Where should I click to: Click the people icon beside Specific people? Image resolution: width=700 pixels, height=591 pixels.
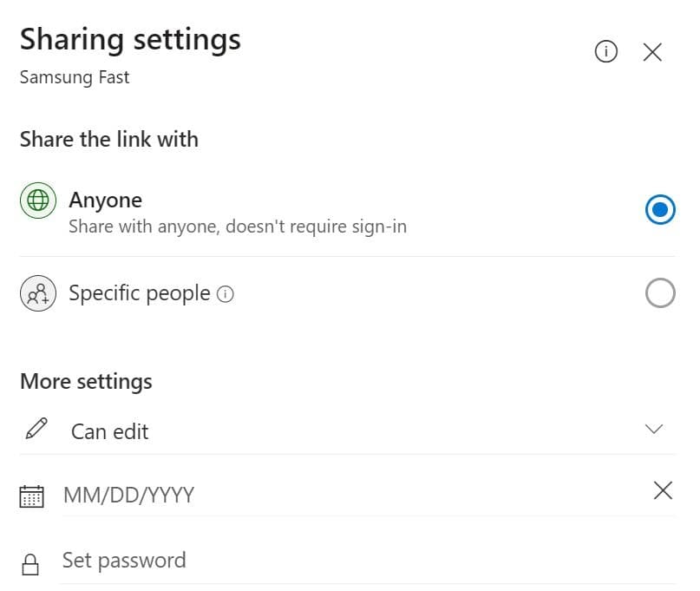point(38,293)
